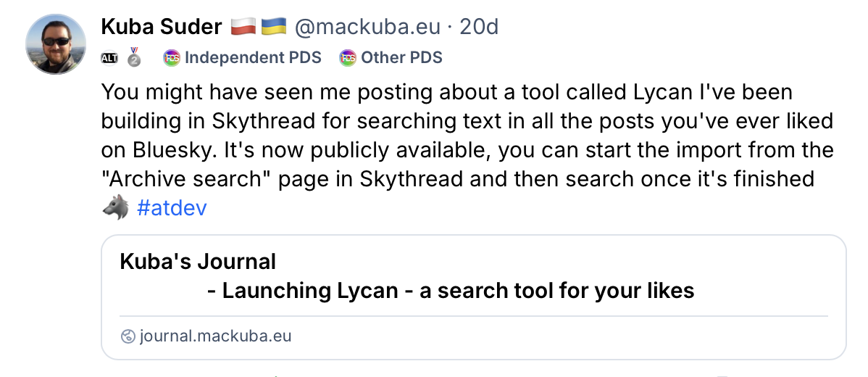Open the #atdev hashtag

pyautogui.click(x=172, y=209)
